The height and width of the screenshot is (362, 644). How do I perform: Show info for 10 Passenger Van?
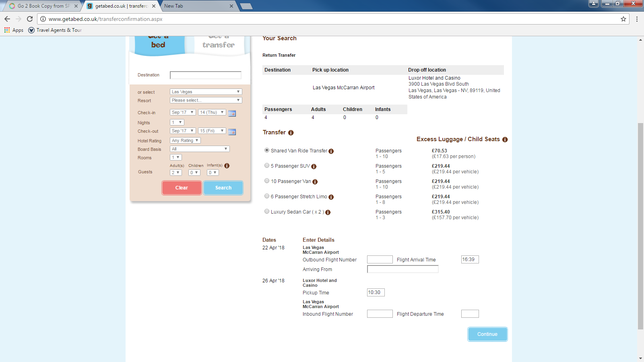pos(315,182)
